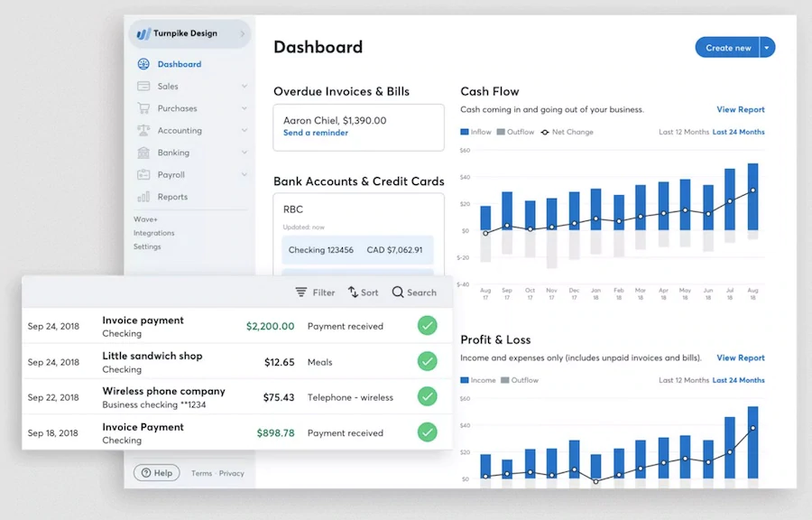
Task: Click the Purchases shopping cart icon
Action: (143, 108)
